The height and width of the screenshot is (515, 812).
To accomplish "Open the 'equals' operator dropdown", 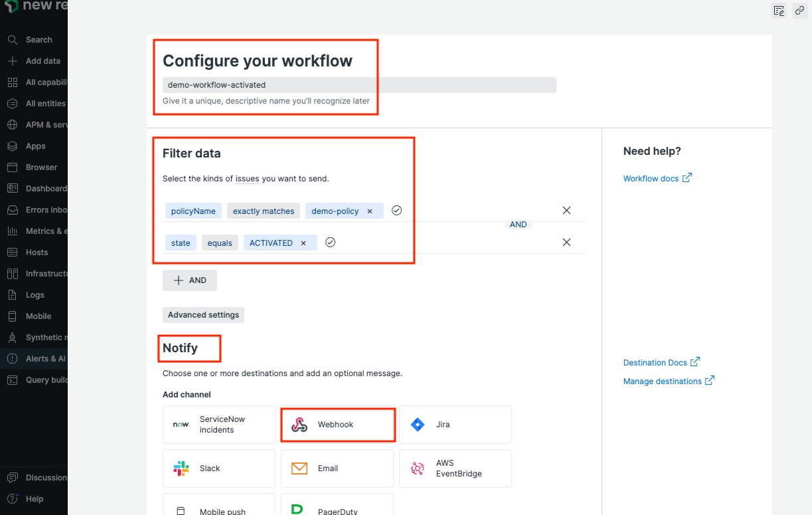I will pyautogui.click(x=220, y=243).
